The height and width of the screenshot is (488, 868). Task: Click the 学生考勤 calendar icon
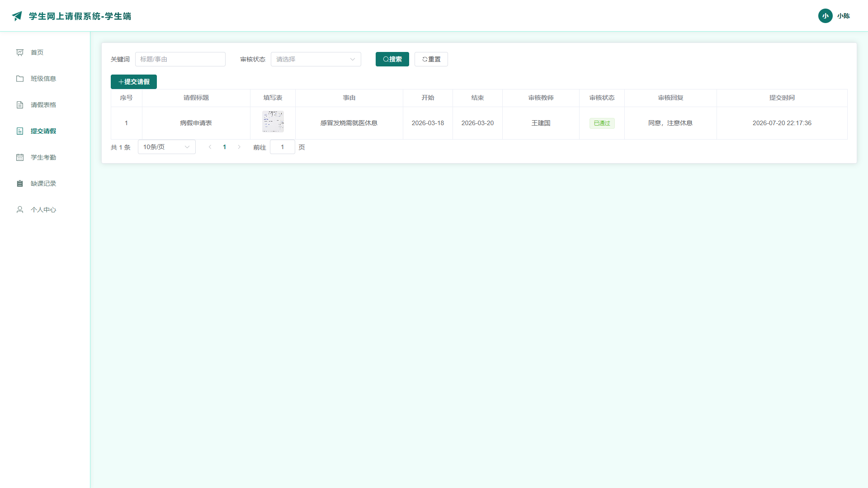click(x=20, y=157)
